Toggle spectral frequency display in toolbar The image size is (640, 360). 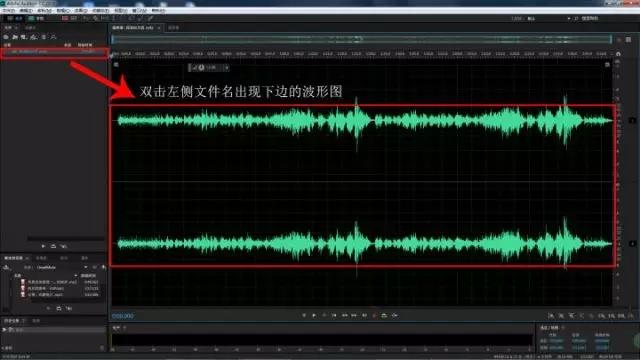[x=65, y=18]
